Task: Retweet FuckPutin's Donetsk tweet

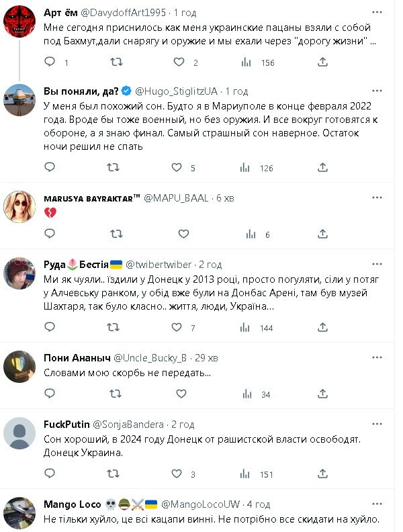Action: point(116,474)
